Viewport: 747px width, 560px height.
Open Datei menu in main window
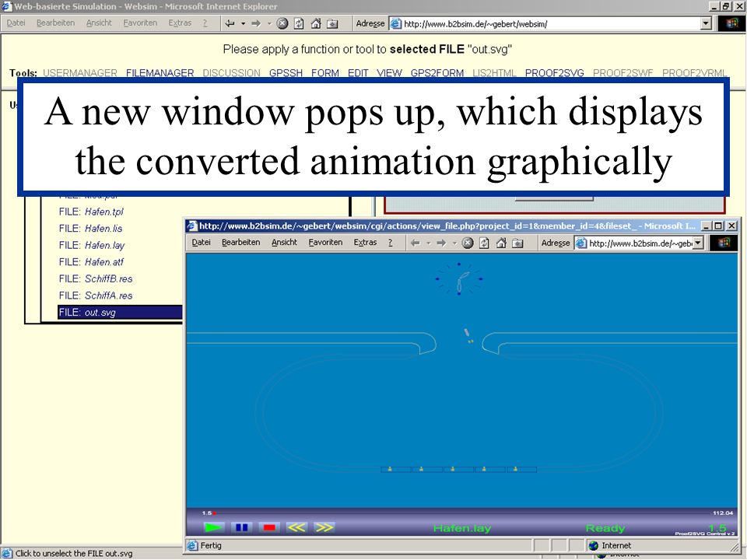16,23
